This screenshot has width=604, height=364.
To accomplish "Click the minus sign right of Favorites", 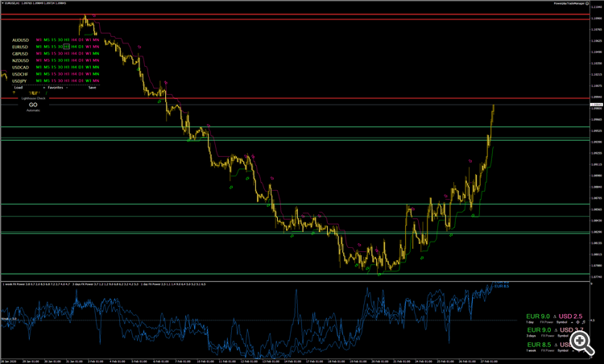I will (x=67, y=88).
